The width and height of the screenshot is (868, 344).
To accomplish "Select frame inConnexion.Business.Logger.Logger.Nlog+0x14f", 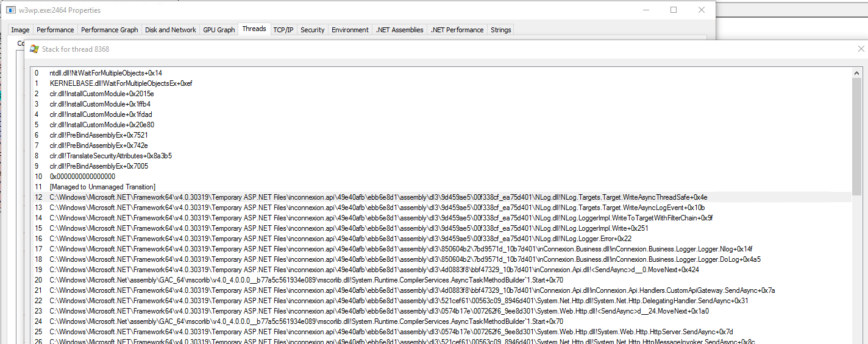I will 441,249.
